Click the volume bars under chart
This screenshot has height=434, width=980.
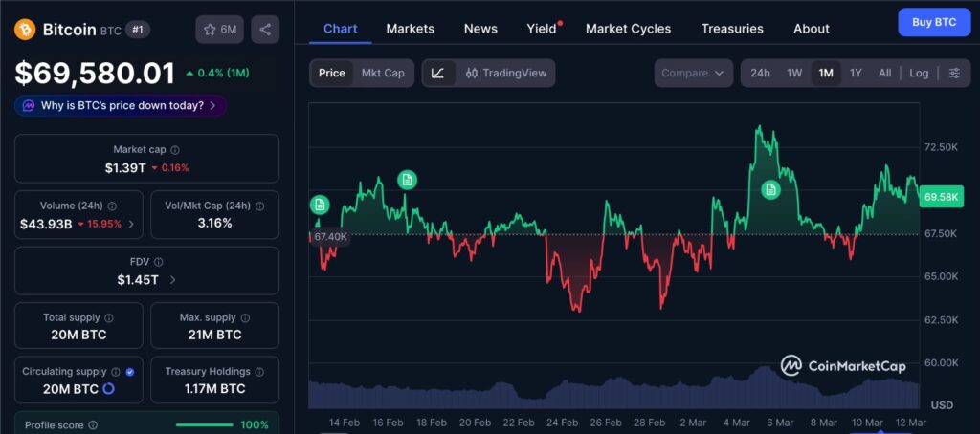click(x=613, y=390)
